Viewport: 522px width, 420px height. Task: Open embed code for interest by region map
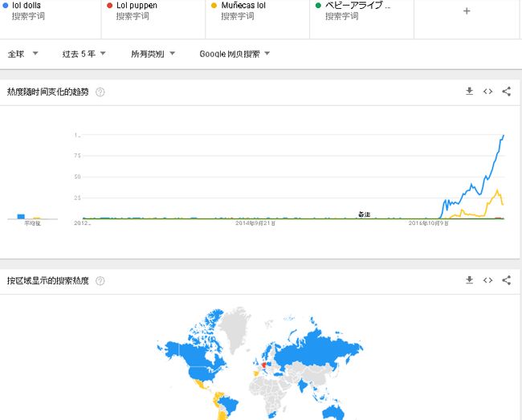pyautogui.click(x=487, y=280)
